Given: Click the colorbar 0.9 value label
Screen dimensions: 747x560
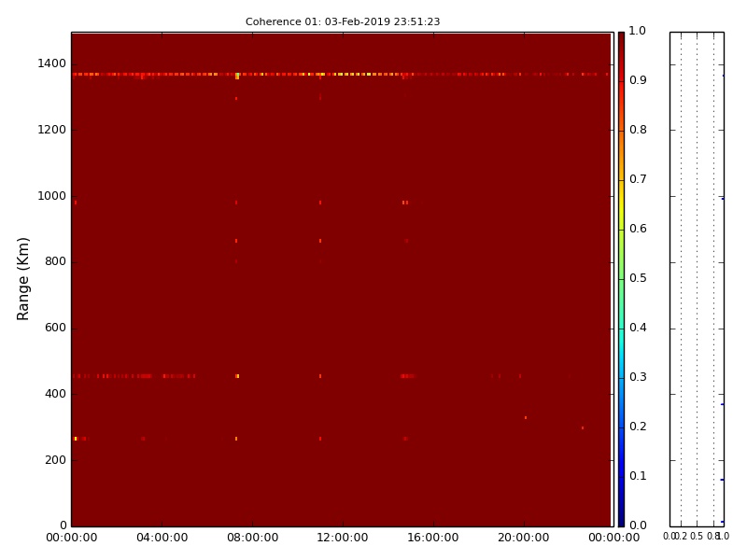Looking at the screenshot, I should 638,80.
